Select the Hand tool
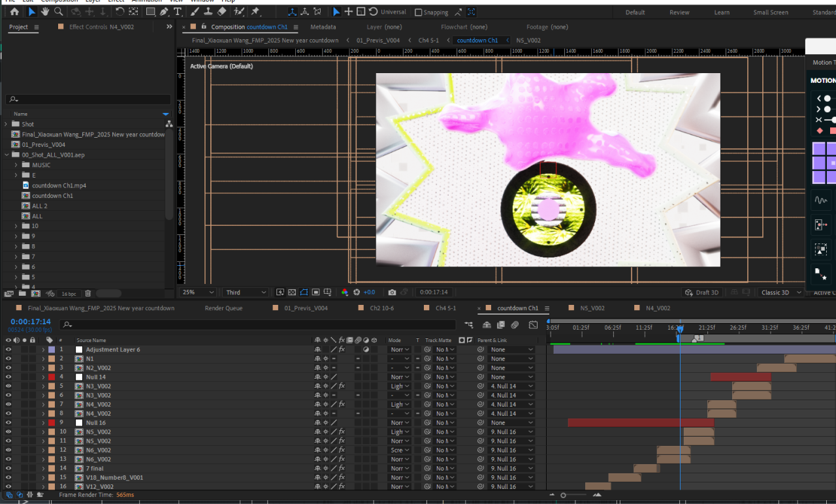 click(x=45, y=12)
